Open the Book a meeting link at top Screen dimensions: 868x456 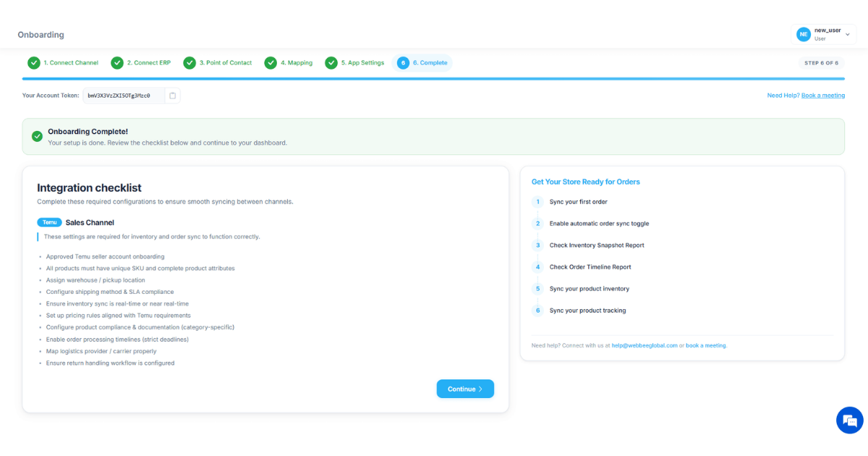click(823, 96)
